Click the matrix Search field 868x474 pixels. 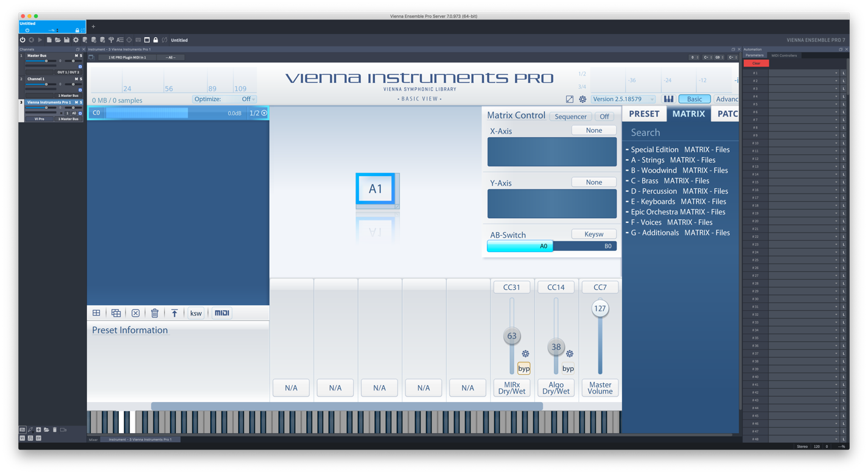click(x=681, y=133)
